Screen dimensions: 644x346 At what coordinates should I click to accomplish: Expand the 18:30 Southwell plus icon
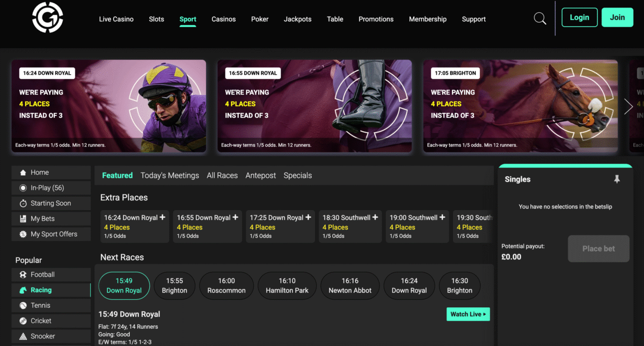pyautogui.click(x=375, y=218)
